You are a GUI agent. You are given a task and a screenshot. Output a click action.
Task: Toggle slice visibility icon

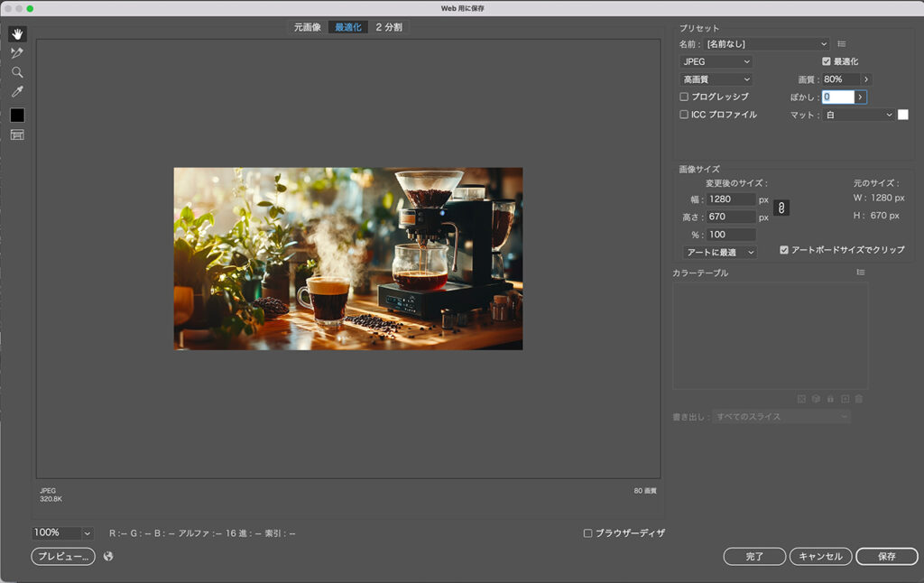pyautogui.click(x=17, y=135)
